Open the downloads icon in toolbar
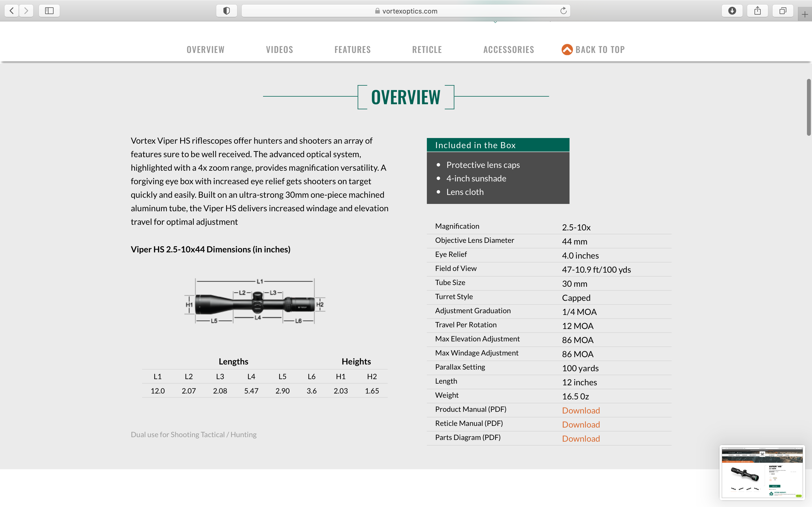This screenshot has height=507, width=812. tap(732, 11)
